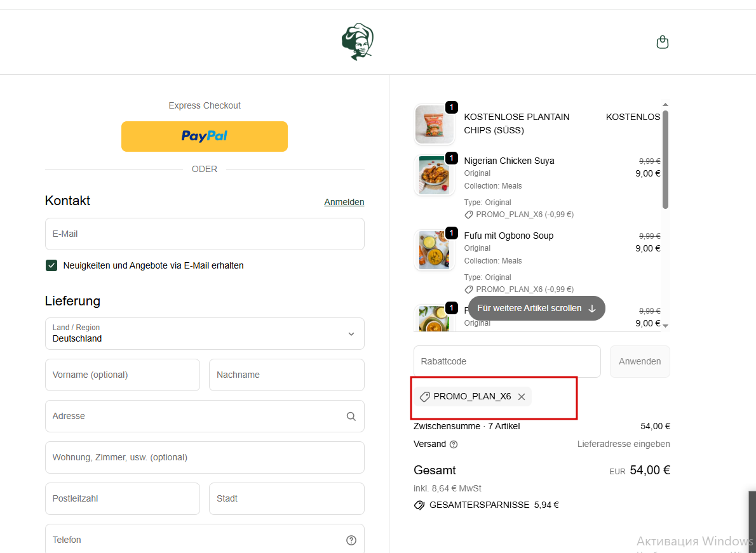Viewport: 756px width, 553px height.
Task: Focus the Postleitzahl field
Action: point(123,498)
